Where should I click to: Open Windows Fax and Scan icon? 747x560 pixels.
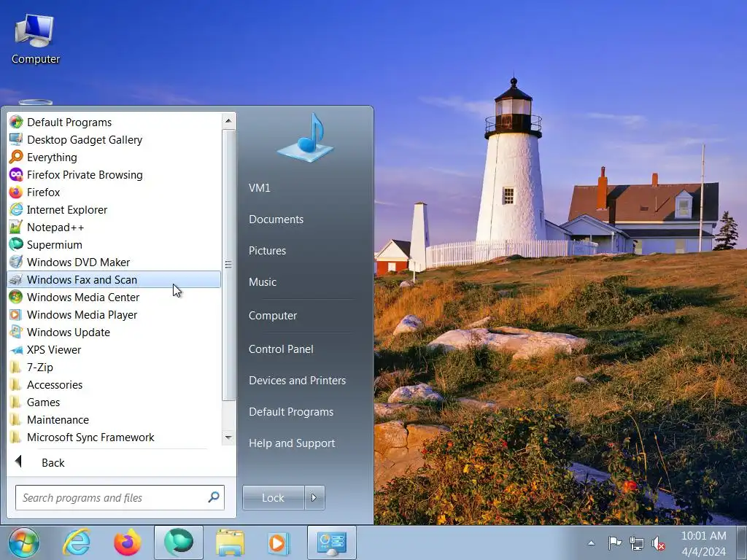(16, 279)
